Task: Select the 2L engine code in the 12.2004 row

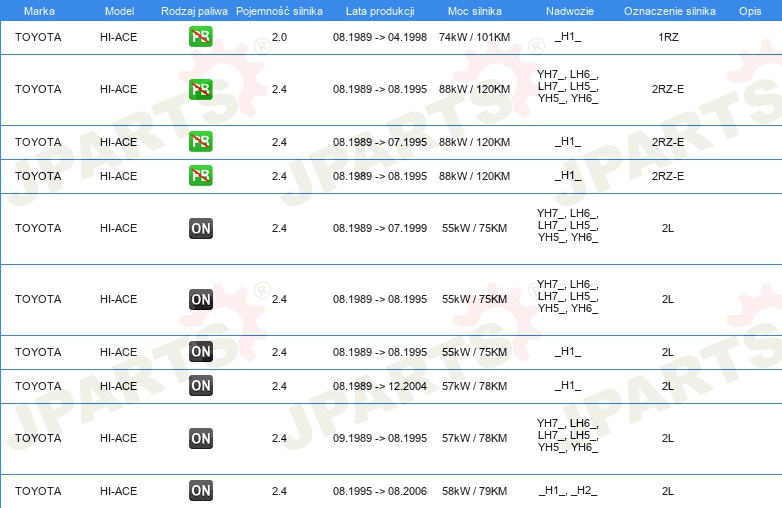Action: click(668, 386)
